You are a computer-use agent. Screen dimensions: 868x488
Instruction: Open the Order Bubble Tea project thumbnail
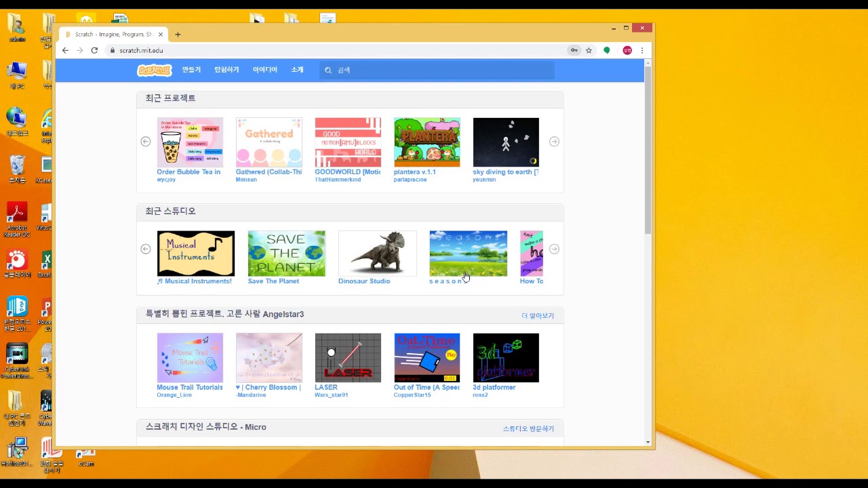(190, 142)
